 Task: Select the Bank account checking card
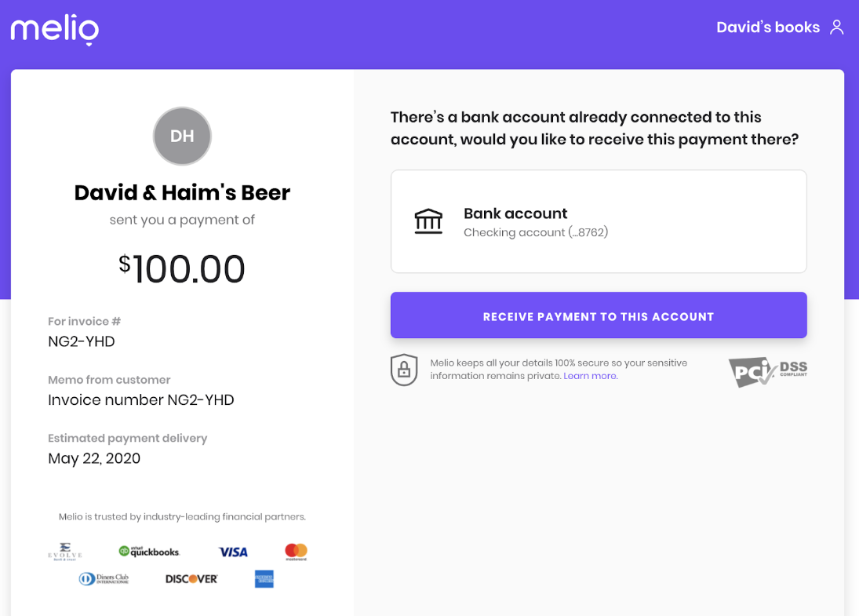point(599,221)
